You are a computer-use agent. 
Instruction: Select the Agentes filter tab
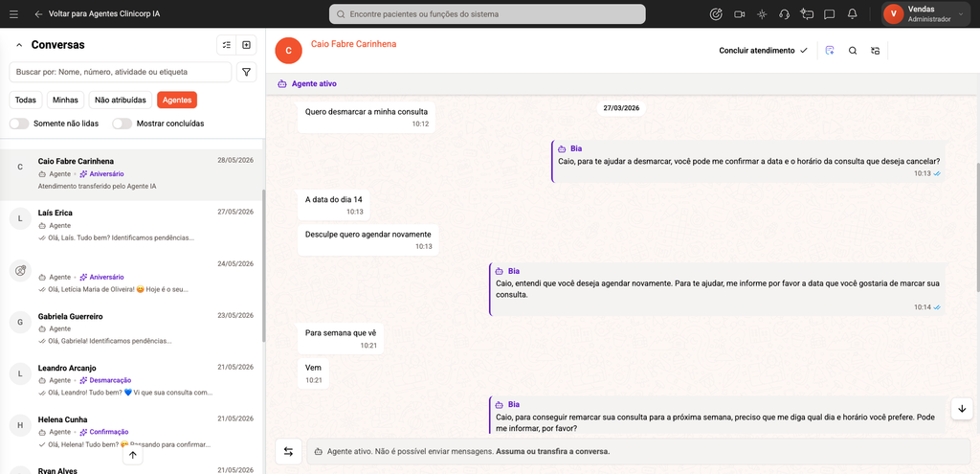(177, 100)
